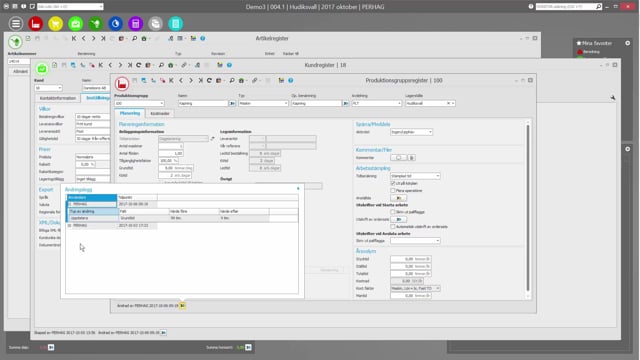640x360 pixels.
Task: Open the blue clock time module
Action: point(116,23)
